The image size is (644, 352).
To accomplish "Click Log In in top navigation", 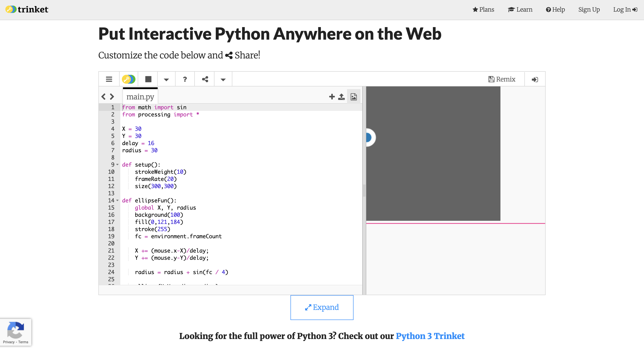I will coord(625,9).
